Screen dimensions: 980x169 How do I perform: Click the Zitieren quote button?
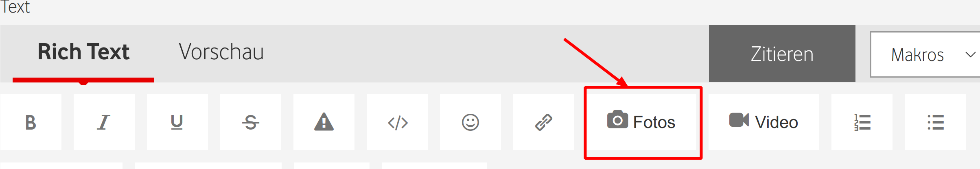(x=782, y=54)
